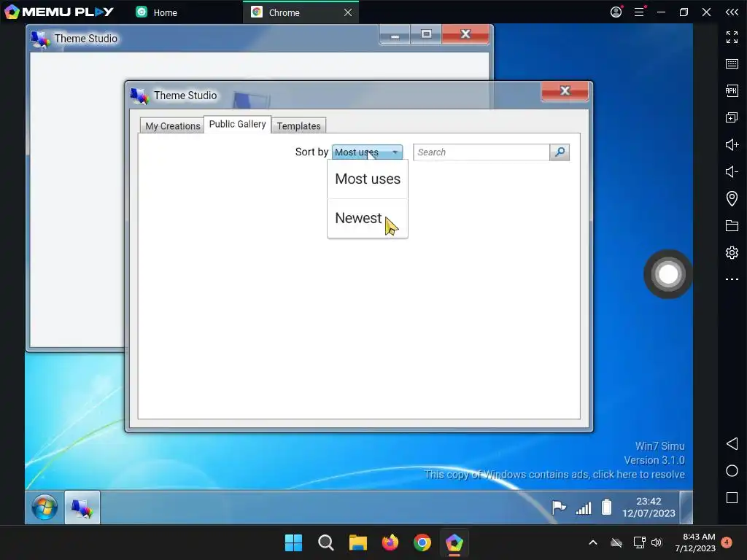Collapse the MEmu sidebar with triple arrows
747x560 pixels.
click(x=732, y=12)
